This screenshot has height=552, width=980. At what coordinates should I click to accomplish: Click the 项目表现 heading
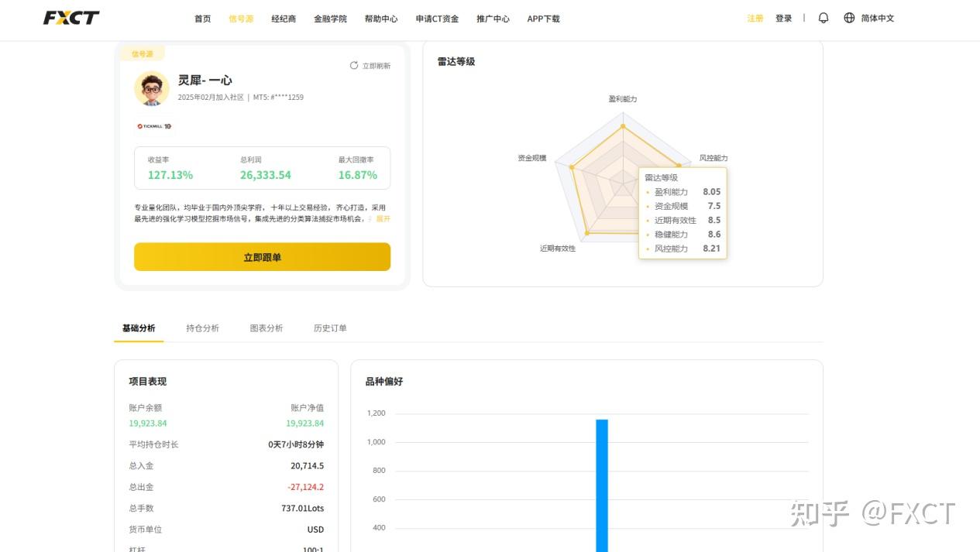click(147, 382)
